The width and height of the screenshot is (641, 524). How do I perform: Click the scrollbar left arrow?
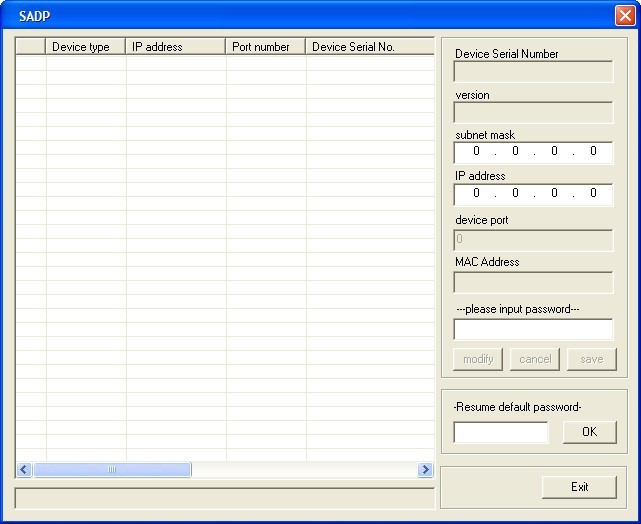tap(24, 470)
